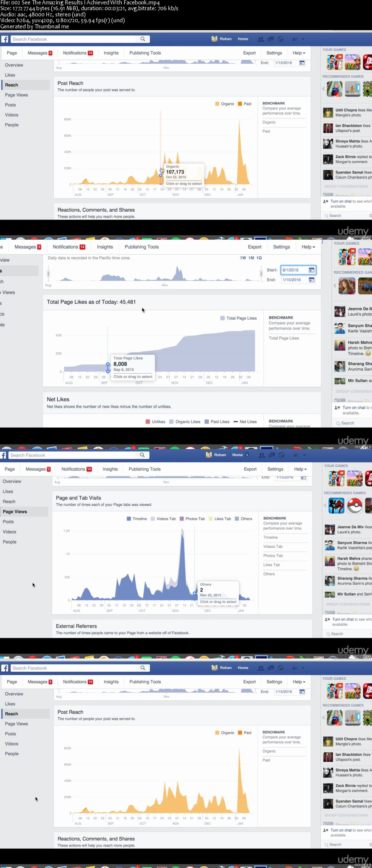This screenshot has width=372, height=868.
Task: Click Harsh Mehra avatar in Page and Tab Visits frame
Action: (x=330, y=561)
